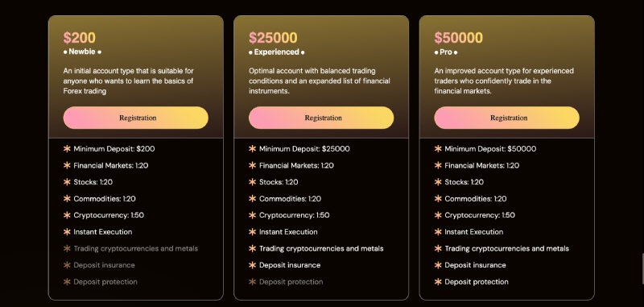Click dimmed Trading cryptocurrencies and metals in Newbie
The height and width of the screenshot is (307, 644).
tap(135, 248)
